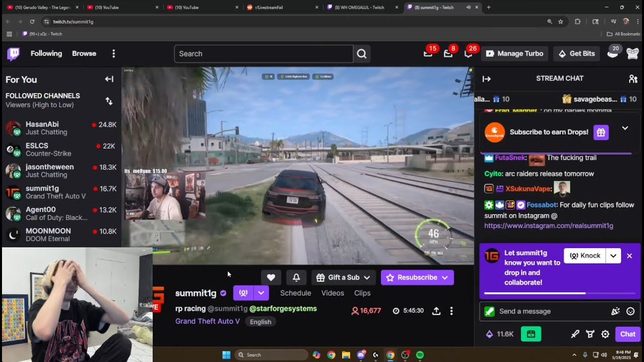Viewport: 644px width, 362px height.
Task: Click the heart follow button
Action: pos(271,278)
